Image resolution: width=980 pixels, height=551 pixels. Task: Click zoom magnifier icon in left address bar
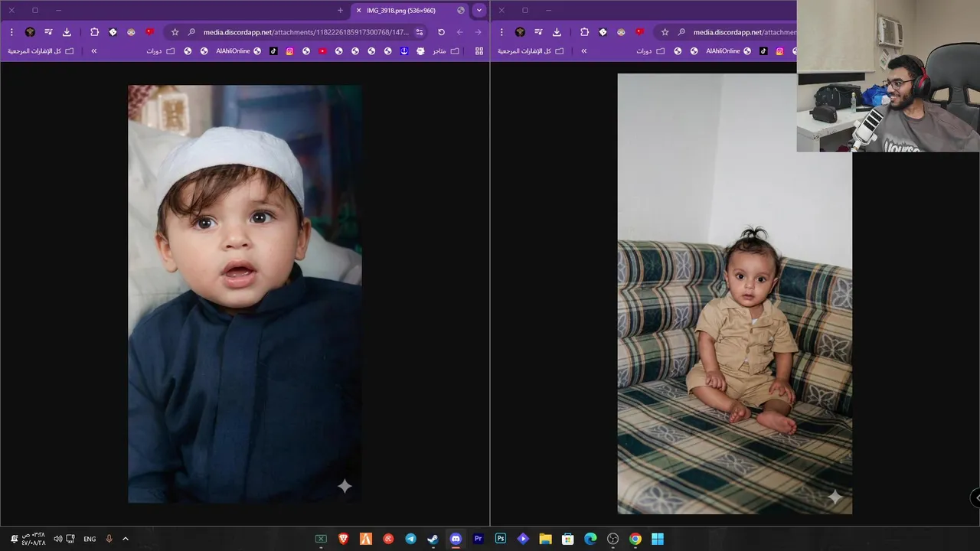[x=191, y=32]
